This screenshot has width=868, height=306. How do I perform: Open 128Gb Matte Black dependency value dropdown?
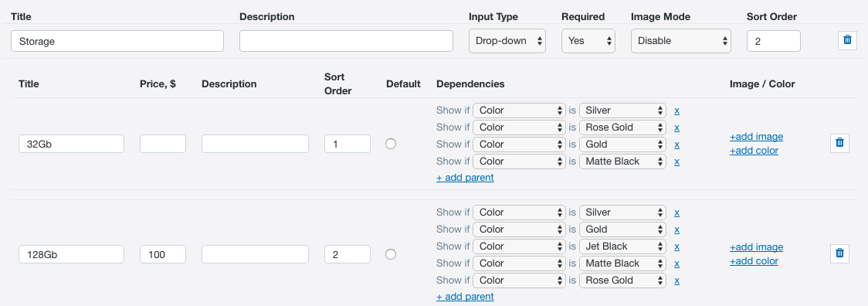tap(622, 263)
